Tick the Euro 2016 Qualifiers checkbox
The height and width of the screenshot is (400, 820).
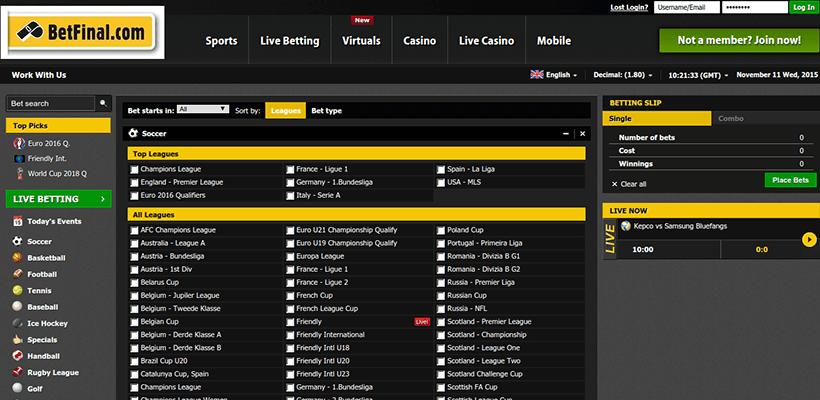[x=134, y=196]
